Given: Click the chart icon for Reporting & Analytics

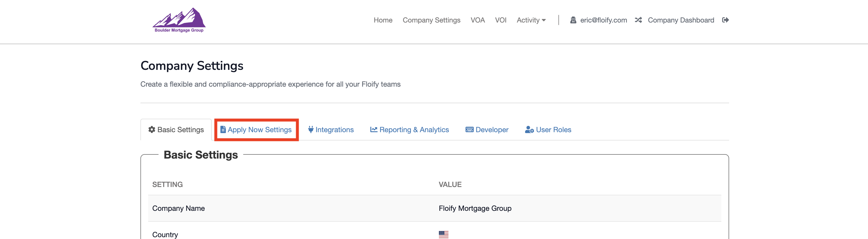Looking at the screenshot, I should [373, 130].
